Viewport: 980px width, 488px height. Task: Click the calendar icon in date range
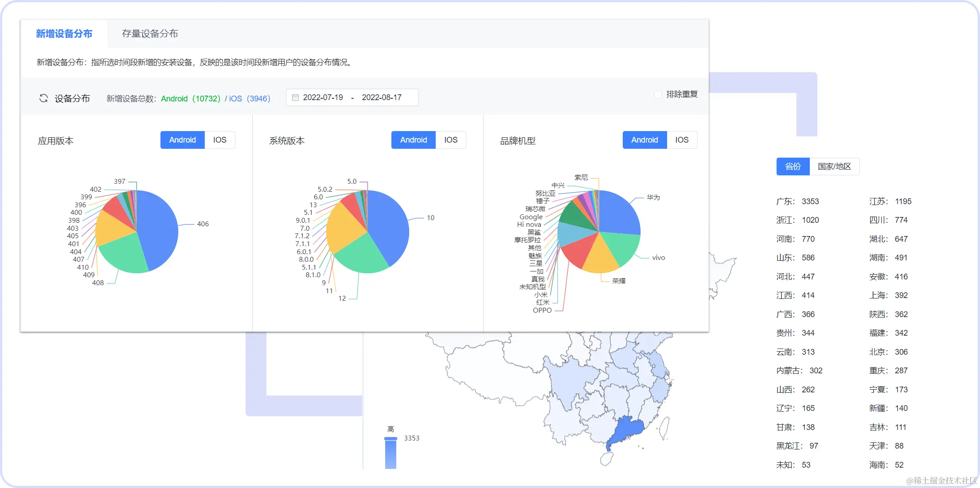295,97
